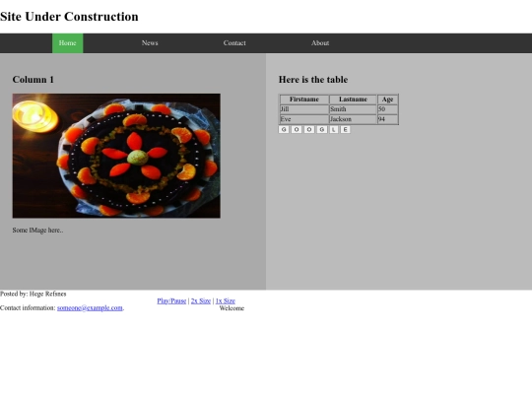Click the G button beside L
Screen dimensions: 532x399
[322, 130]
